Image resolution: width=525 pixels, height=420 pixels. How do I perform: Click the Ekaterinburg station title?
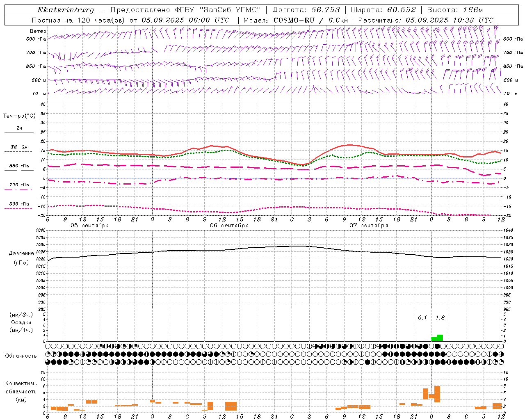pos(65,10)
